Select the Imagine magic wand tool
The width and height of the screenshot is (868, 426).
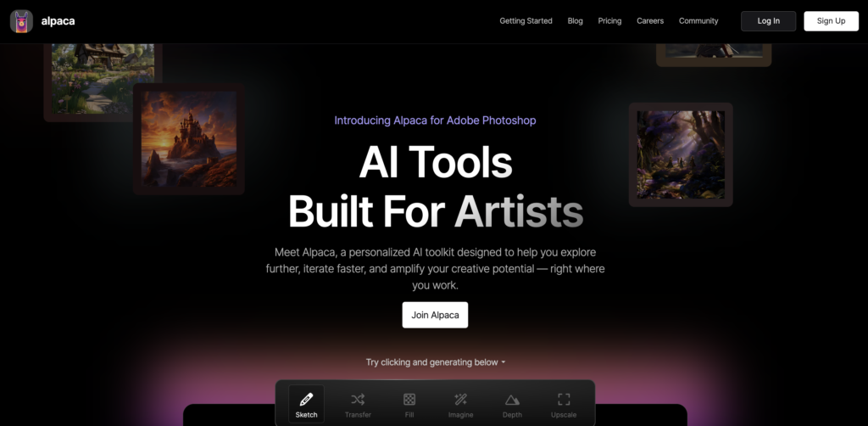click(460, 405)
